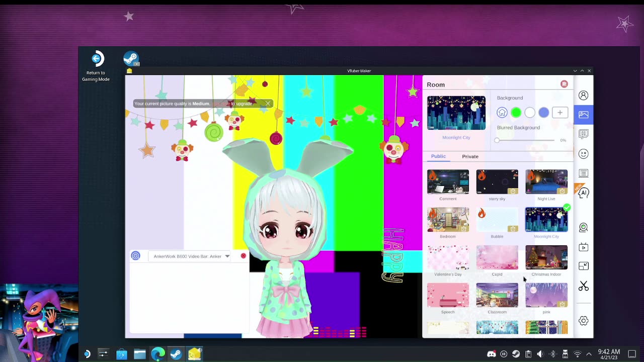Expand the hidden system tray icons arrow

(x=589, y=354)
